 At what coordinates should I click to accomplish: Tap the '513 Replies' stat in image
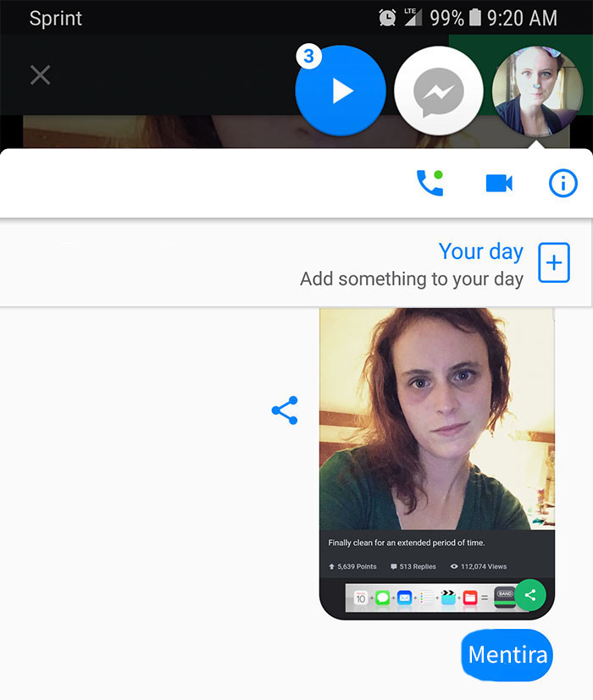pyautogui.click(x=413, y=566)
